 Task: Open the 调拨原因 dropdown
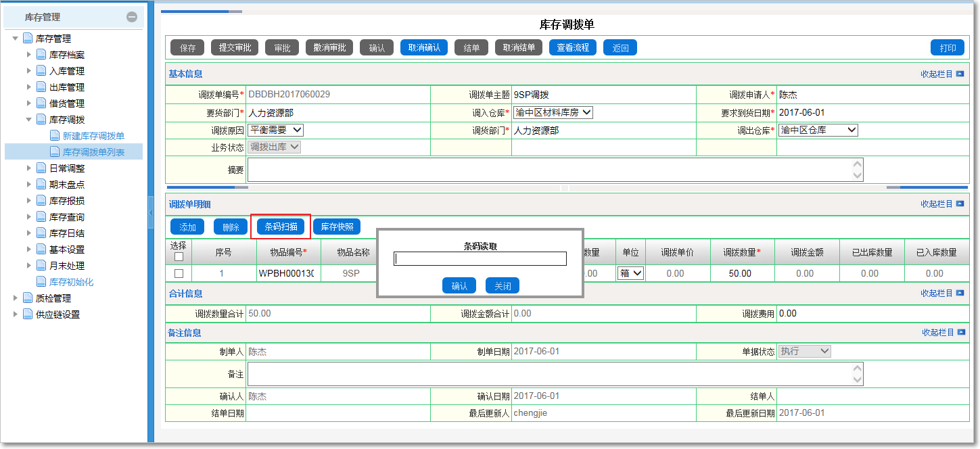[276, 130]
